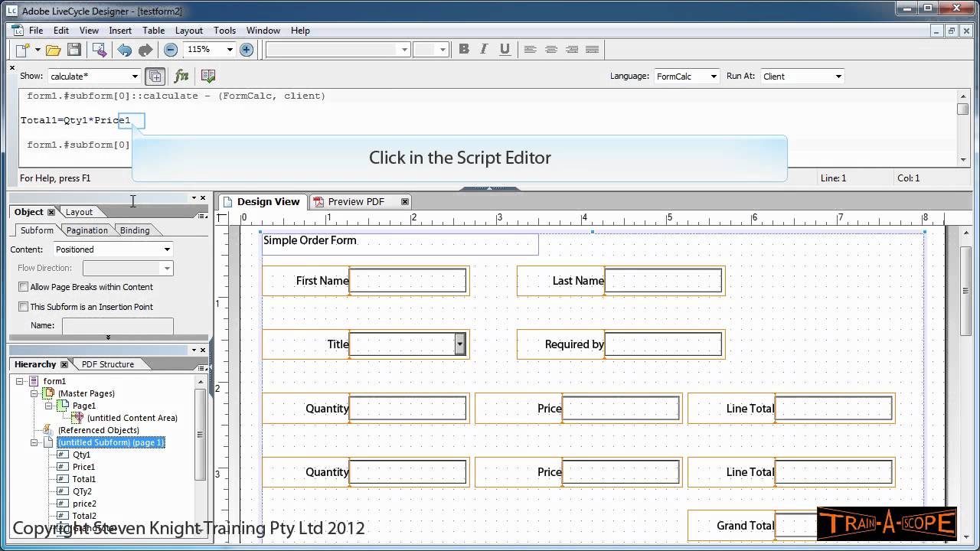Open Object palette options menu icon
The height and width of the screenshot is (551, 980).
coord(202,217)
